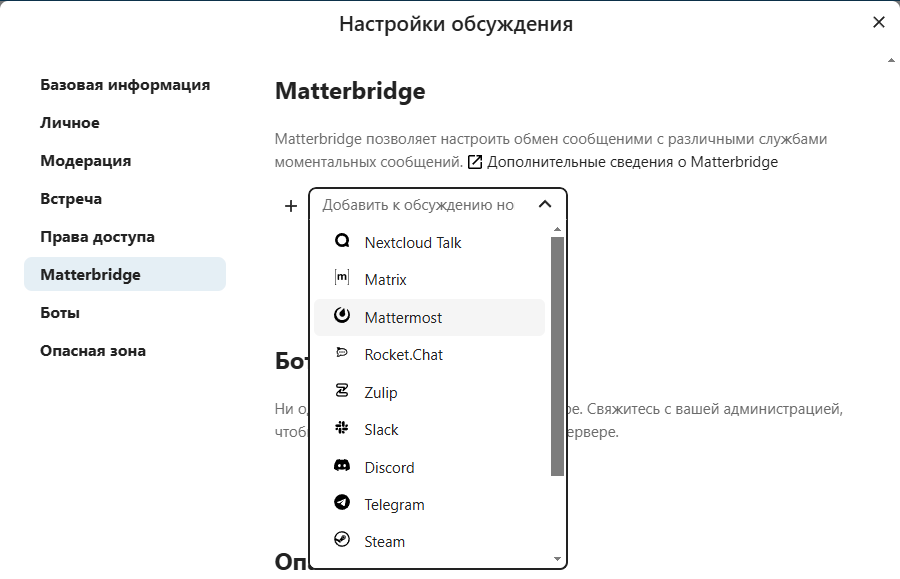Open the Matterbridge additional information link
Viewport: 900px width, 579px height.
point(631,162)
